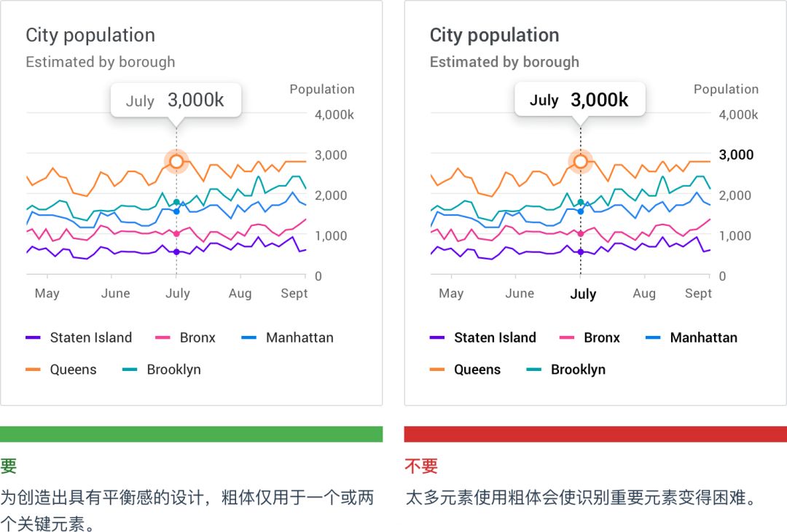Click the Aug axis label in left chart
The width and height of the screenshot is (787, 532).
240,293
